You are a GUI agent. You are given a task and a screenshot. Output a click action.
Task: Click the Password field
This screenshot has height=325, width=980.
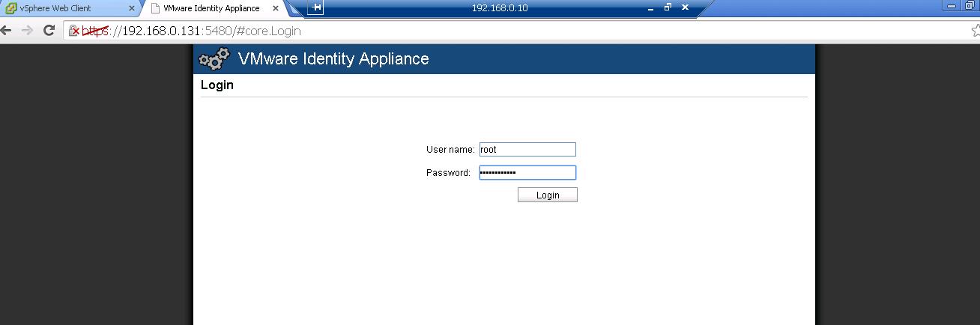click(527, 173)
